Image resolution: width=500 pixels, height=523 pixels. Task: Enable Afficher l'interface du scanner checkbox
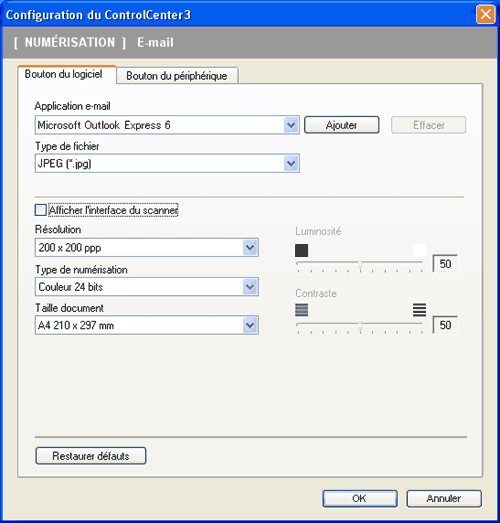pos(41,210)
